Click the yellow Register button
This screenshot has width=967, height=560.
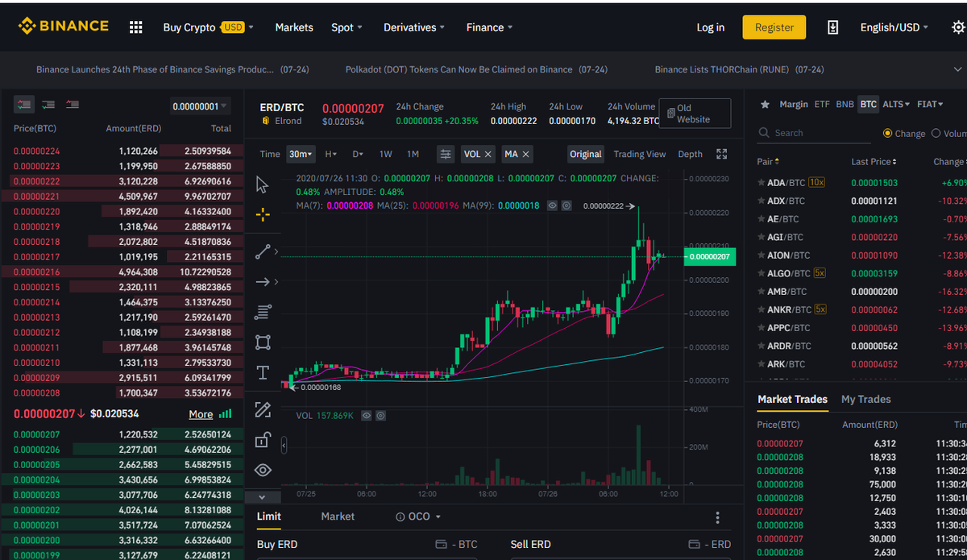(x=774, y=27)
